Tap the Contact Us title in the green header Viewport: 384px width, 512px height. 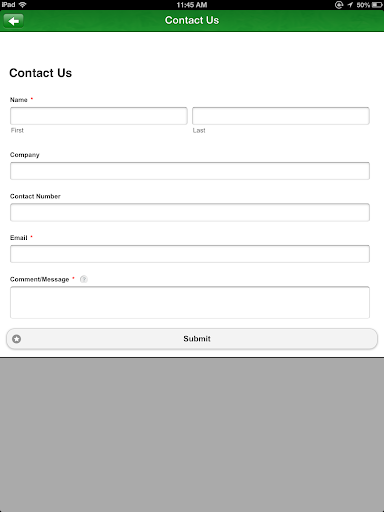coord(192,20)
